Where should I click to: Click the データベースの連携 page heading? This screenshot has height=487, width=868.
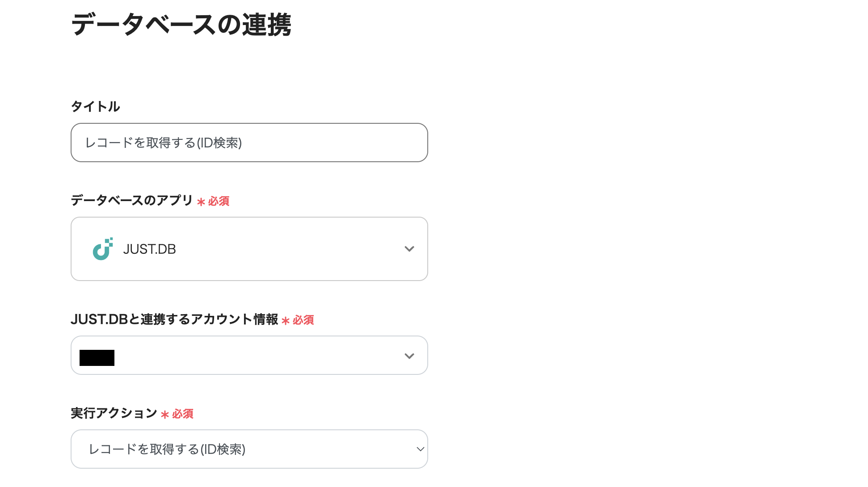coord(181,25)
